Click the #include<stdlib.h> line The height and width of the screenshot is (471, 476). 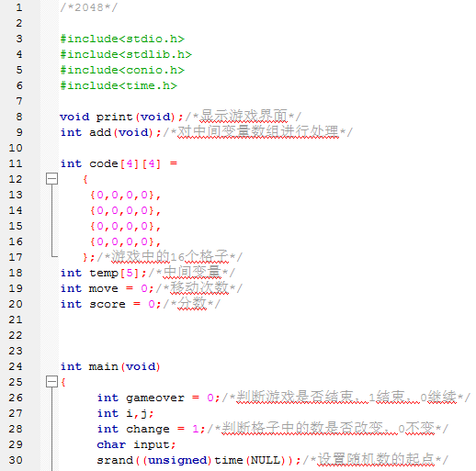point(126,54)
